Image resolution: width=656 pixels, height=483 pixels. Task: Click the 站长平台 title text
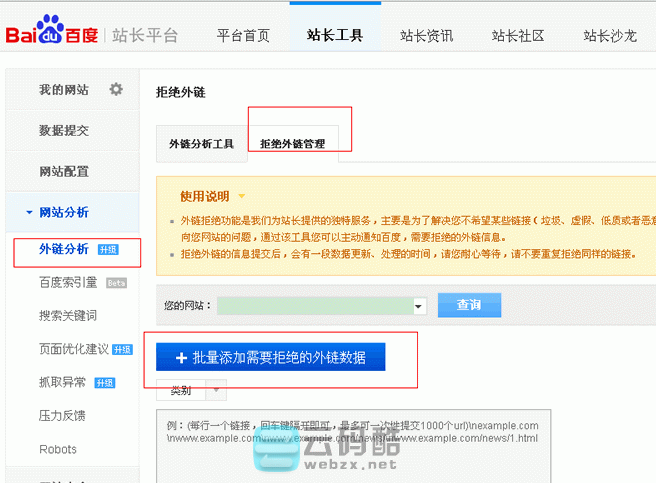(145, 36)
